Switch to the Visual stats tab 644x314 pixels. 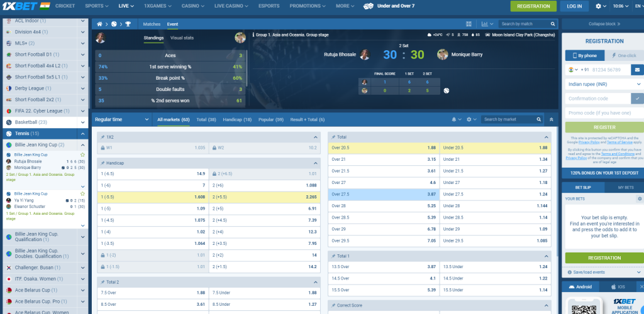(182, 38)
